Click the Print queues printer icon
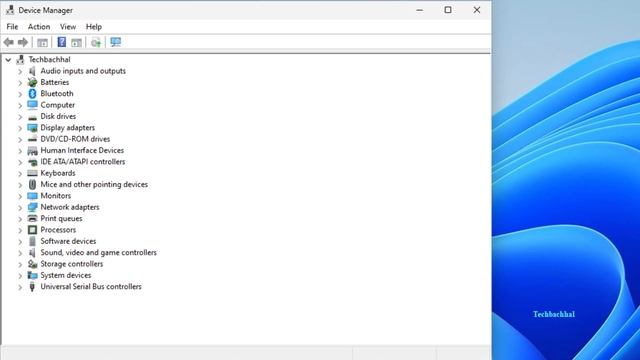The image size is (640, 360). (32, 219)
